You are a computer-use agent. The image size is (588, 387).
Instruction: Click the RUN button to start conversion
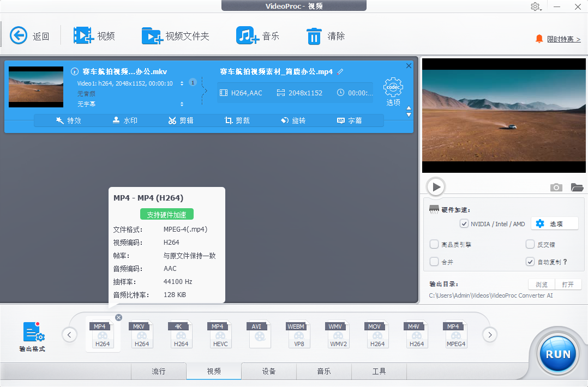557,353
